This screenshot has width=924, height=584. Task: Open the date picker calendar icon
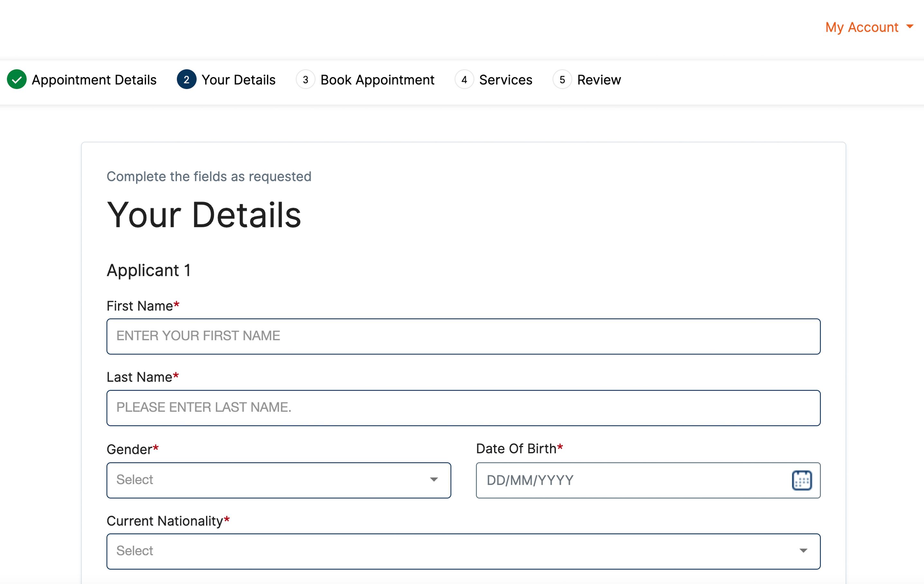click(x=802, y=480)
